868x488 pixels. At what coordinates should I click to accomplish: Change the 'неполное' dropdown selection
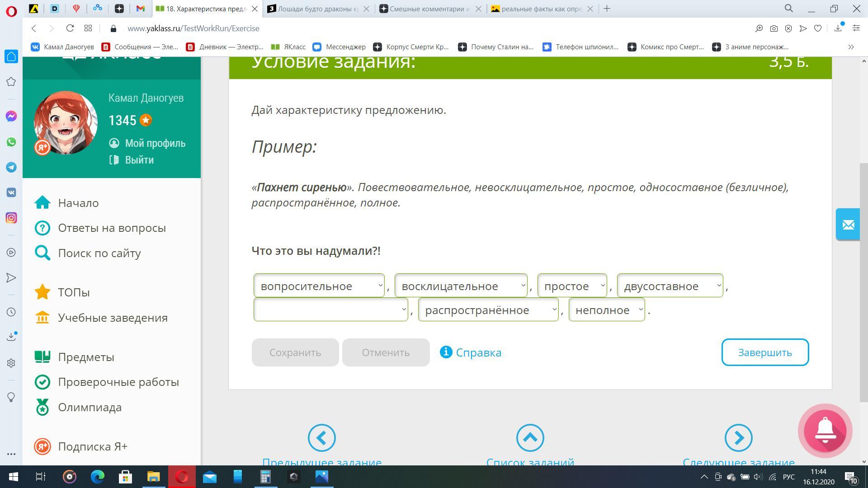pyautogui.click(x=606, y=310)
